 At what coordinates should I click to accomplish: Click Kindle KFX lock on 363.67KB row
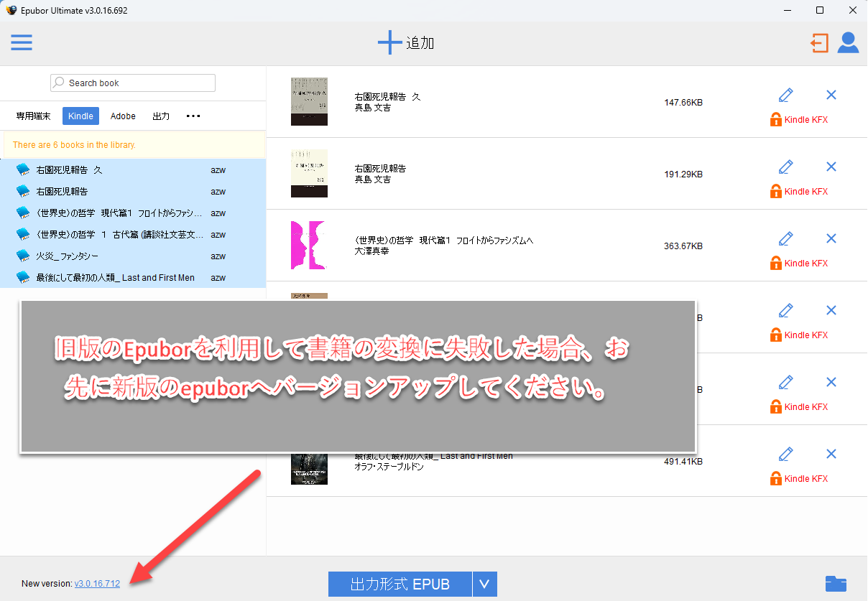pos(799,264)
